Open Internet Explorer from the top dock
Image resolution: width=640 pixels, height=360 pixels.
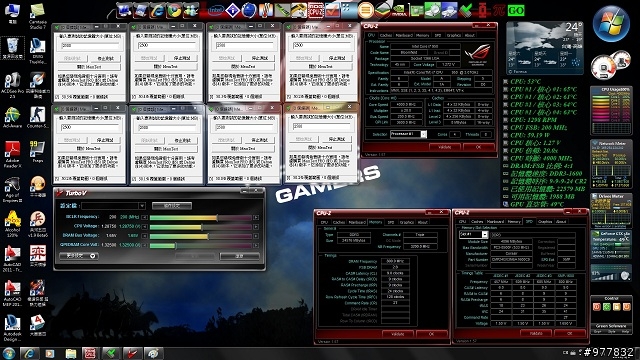[157, 10]
